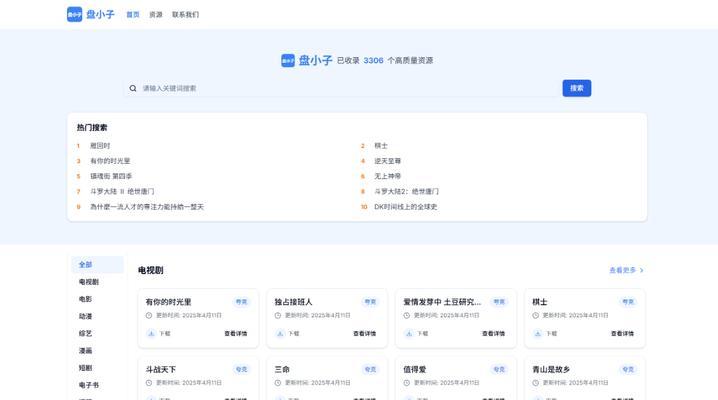This screenshot has height=400, width=718.
Task: Click hot search 无上神帝
Action: coord(387,176)
